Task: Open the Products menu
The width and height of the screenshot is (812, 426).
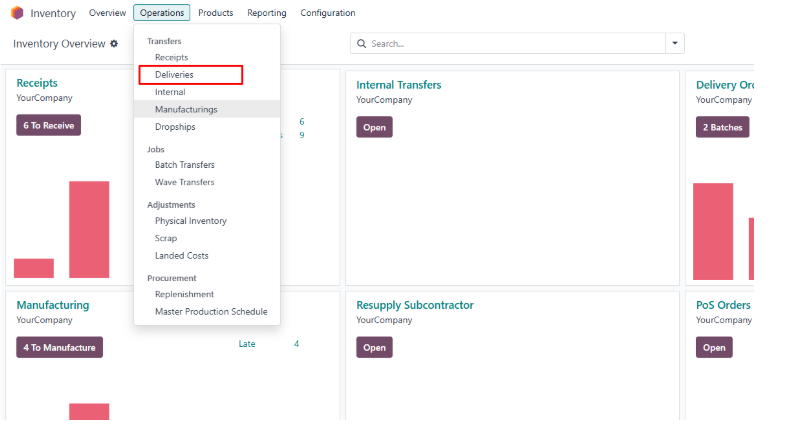Action: (215, 13)
